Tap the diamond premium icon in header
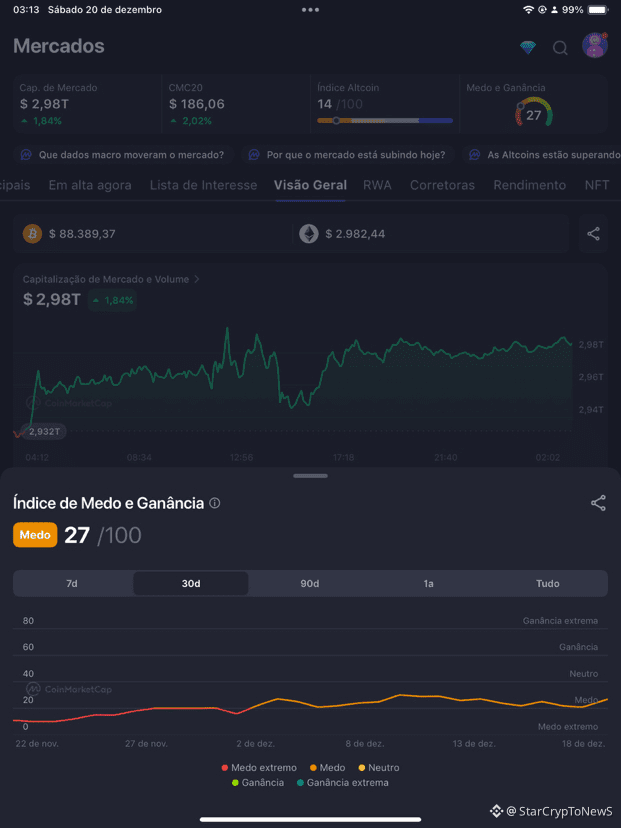Screen dimensions: 621x828 (x=527, y=47)
